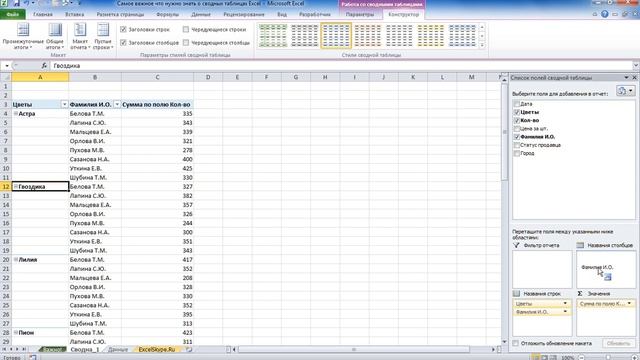Click the horizontal scrollbar right arrow

click(x=493, y=349)
